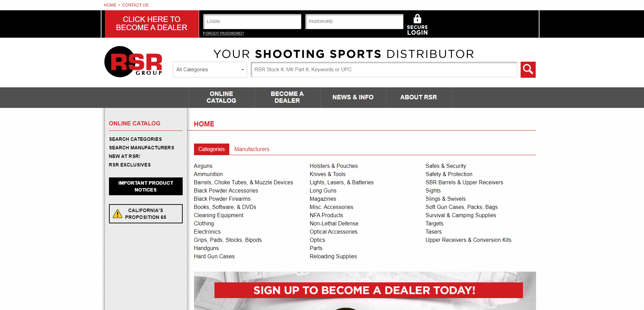Click the Home link at top
Screen dimensions: 644x310
[110, 5]
